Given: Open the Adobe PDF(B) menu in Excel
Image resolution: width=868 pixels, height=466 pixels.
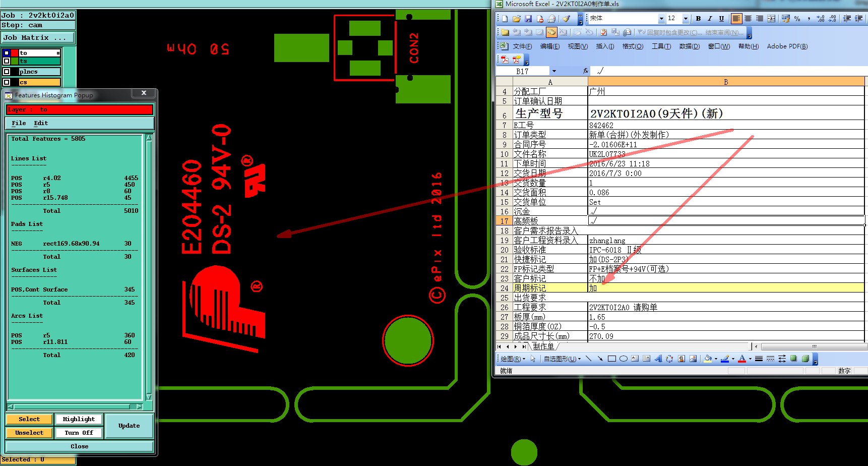Looking at the screenshot, I should 787,46.
